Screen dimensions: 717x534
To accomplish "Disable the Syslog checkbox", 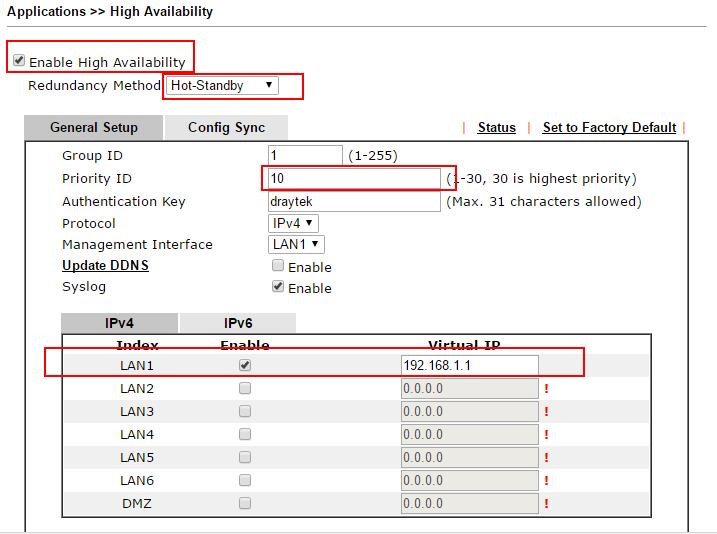I will pyautogui.click(x=278, y=287).
